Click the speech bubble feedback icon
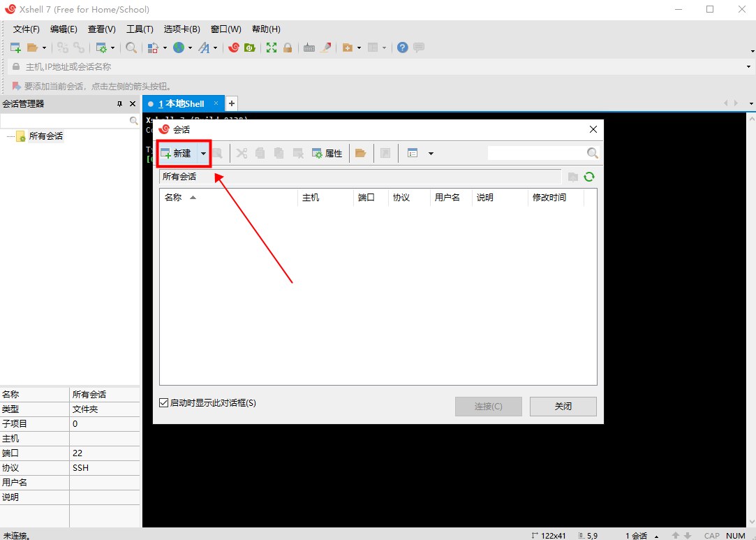Viewport: 756px width, 540px height. 419,48
